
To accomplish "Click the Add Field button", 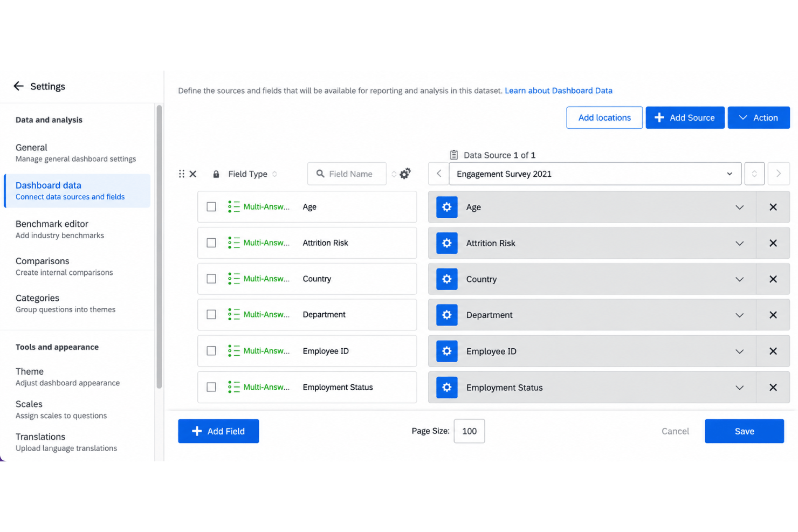I will tap(218, 431).
